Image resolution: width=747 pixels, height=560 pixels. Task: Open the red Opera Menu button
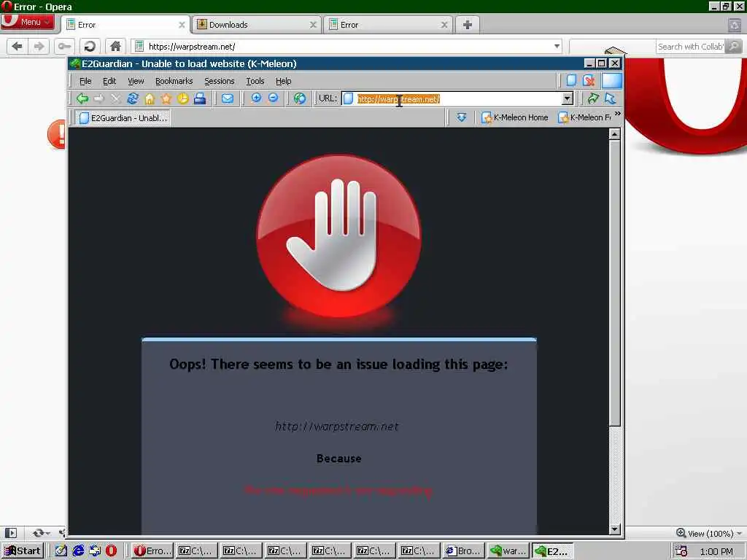27,21
